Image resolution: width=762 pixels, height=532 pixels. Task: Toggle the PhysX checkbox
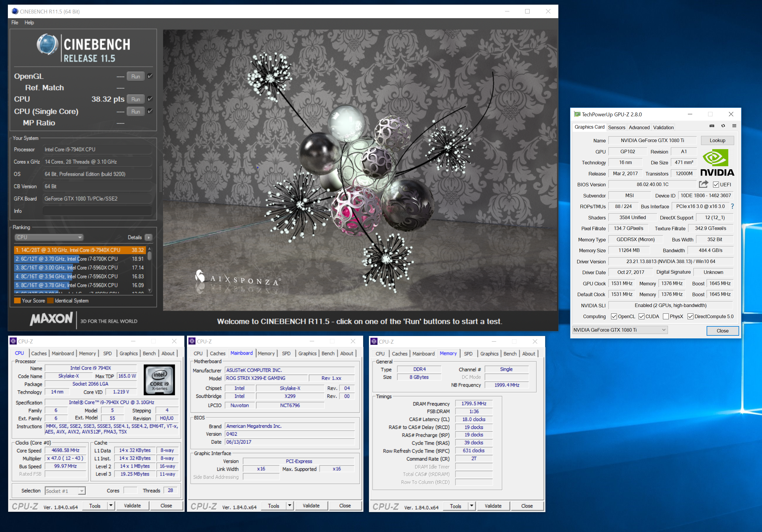666,316
